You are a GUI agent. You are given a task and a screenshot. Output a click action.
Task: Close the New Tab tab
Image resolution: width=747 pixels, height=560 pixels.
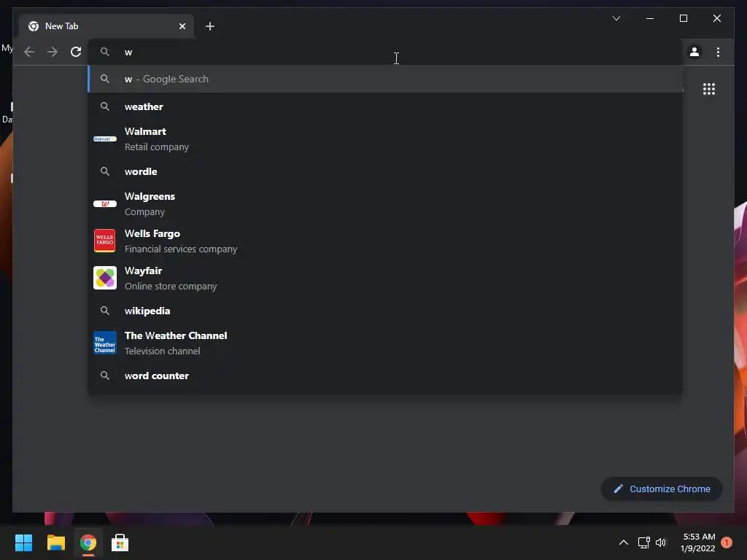(182, 26)
